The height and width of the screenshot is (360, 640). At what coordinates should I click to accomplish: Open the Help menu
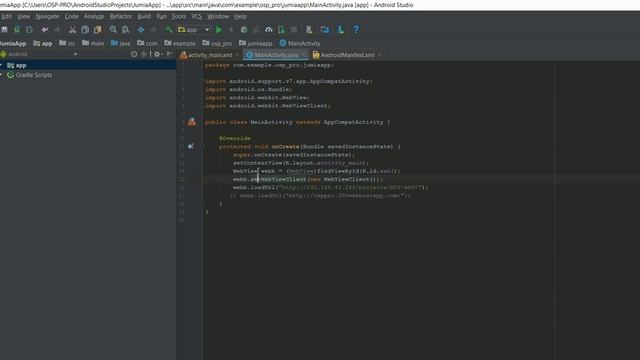click(240, 16)
